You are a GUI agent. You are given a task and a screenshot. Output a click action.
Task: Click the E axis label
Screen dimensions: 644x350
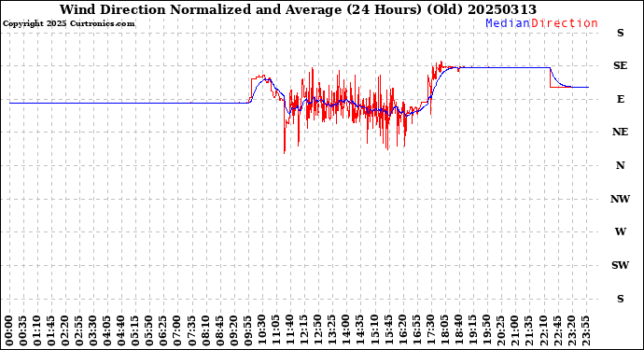click(620, 99)
